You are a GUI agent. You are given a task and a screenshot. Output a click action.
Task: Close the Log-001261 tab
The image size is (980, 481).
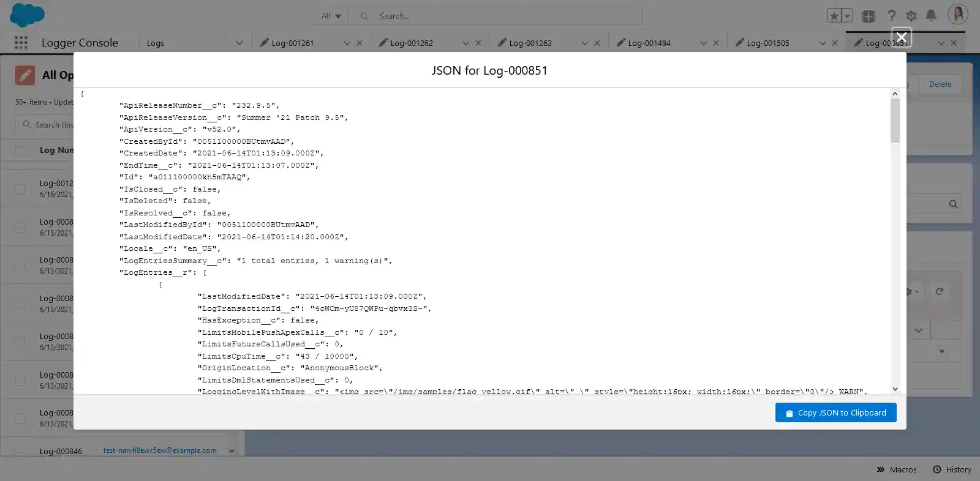(360, 43)
